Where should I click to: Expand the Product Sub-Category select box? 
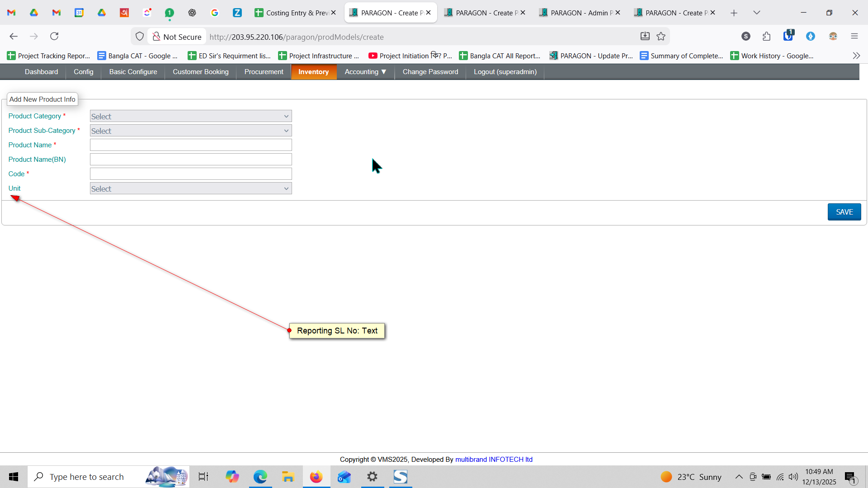(x=190, y=131)
